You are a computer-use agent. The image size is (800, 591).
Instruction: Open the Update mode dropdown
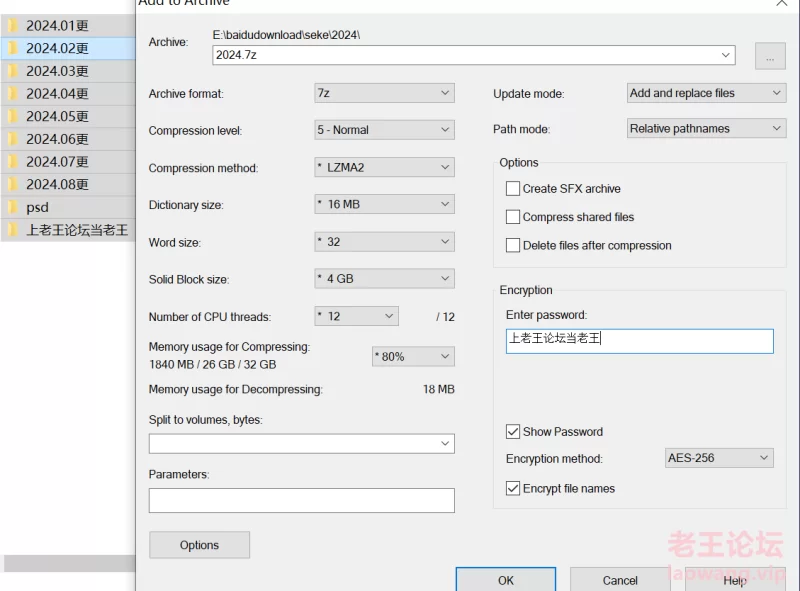[x=706, y=93]
